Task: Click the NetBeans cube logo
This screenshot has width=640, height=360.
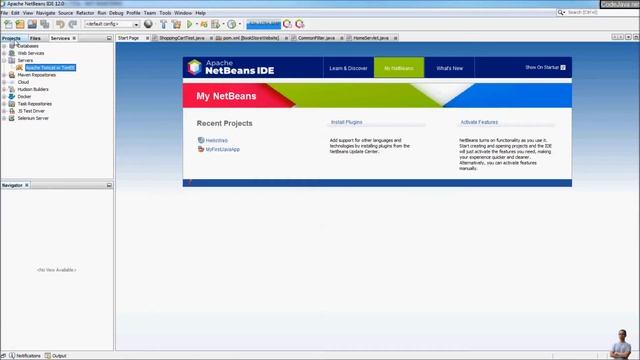Action: pyautogui.click(x=194, y=67)
